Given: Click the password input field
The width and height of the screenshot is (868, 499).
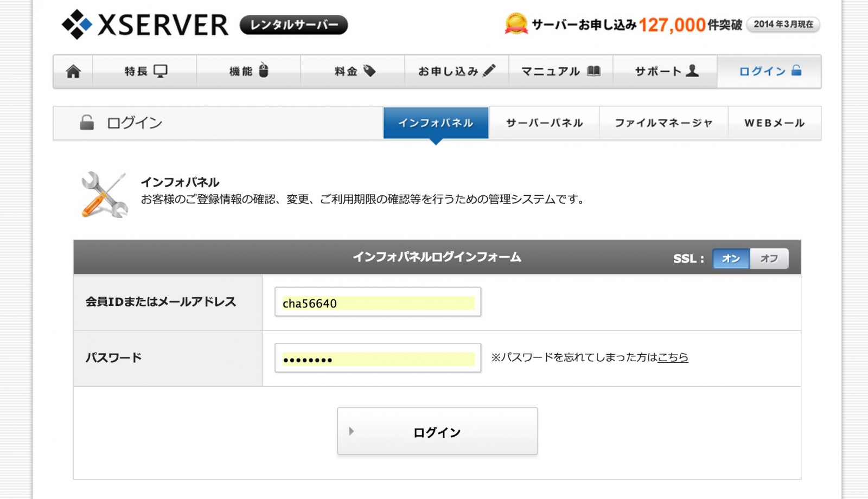Looking at the screenshot, I should pos(378,358).
